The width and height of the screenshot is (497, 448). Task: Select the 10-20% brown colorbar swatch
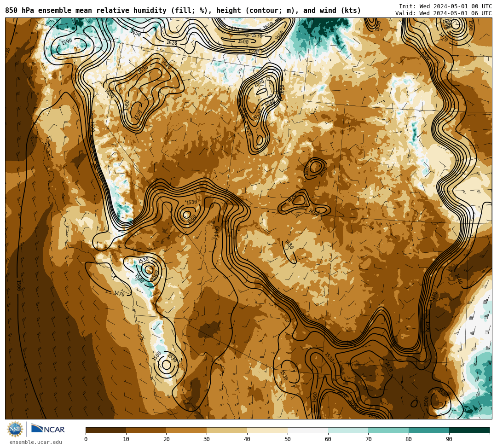coord(146,430)
